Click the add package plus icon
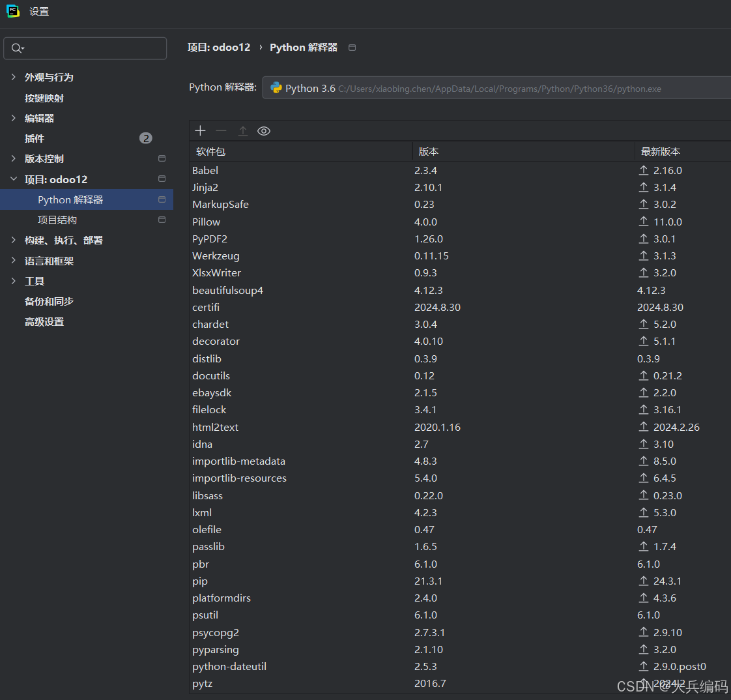 [x=200, y=131]
